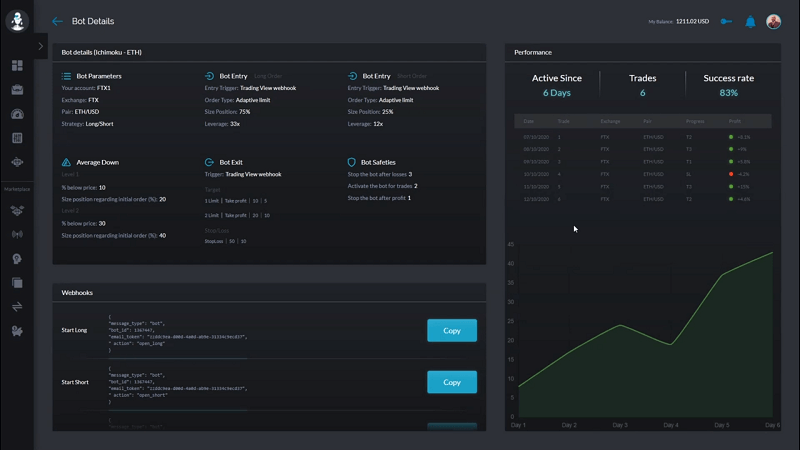Select the 08/10/2020 trade row

[x=642, y=149]
